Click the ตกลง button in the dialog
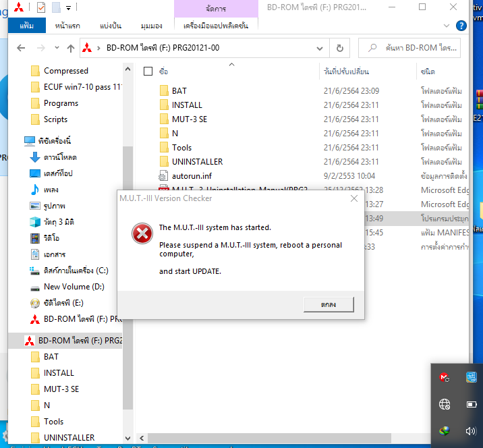 [x=329, y=305]
